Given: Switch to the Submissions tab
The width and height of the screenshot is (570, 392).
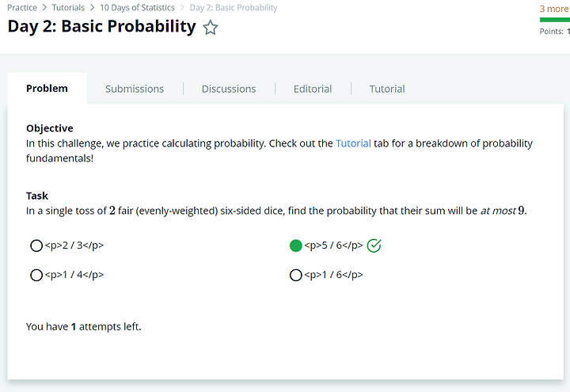Looking at the screenshot, I should point(135,89).
